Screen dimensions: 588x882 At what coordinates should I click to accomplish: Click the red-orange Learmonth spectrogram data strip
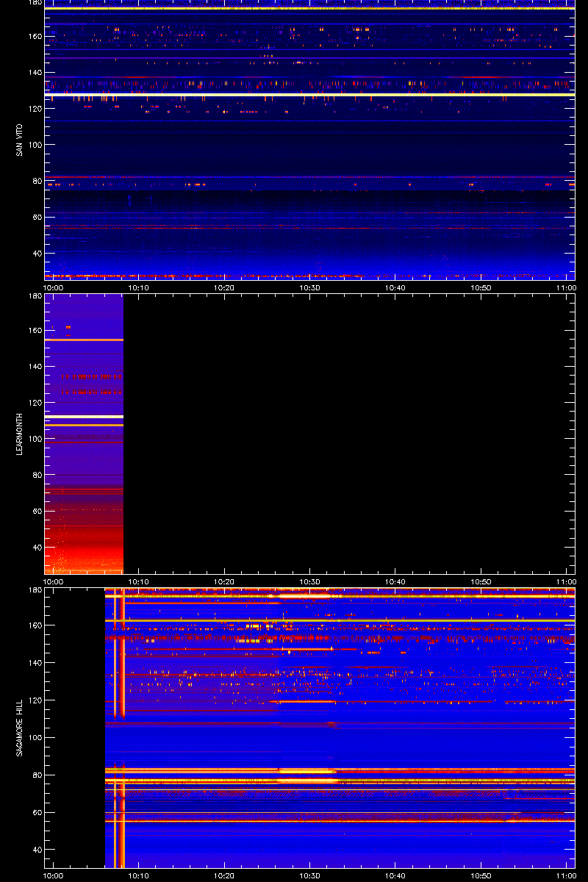[x=84, y=434]
